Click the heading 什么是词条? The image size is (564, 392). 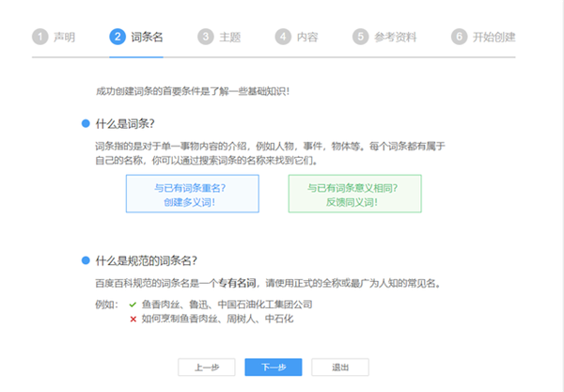click(x=125, y=124)
